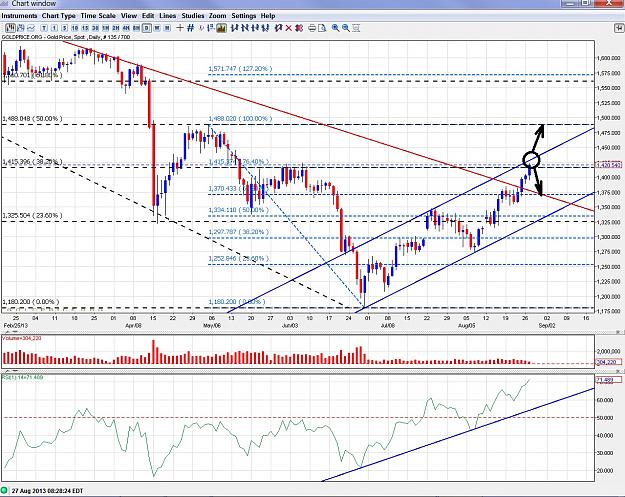Image resolution: width=625 pixels, height=497 pixels.
Task: Click the print preview page icon
Action: coord(322,28)
